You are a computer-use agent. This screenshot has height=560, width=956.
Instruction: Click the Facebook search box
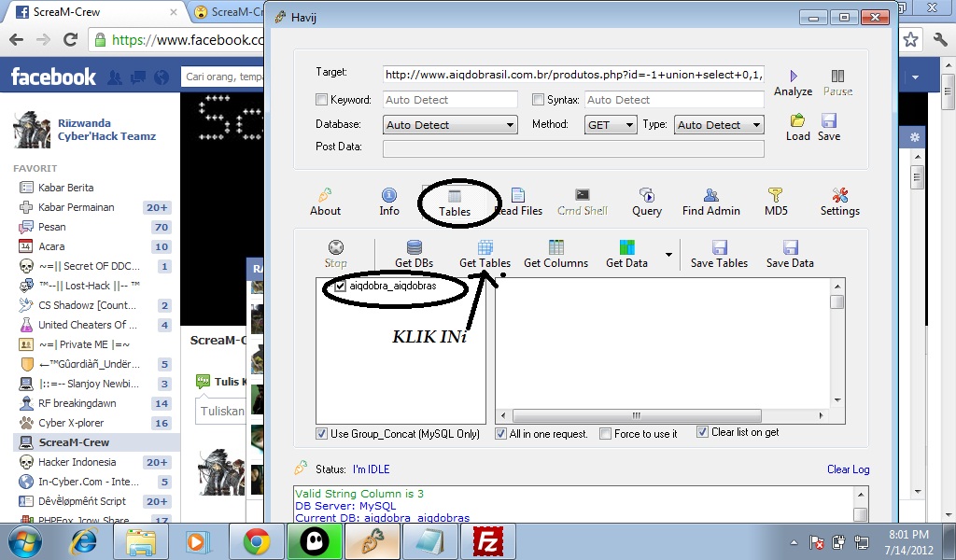click(x=222, y=77)
